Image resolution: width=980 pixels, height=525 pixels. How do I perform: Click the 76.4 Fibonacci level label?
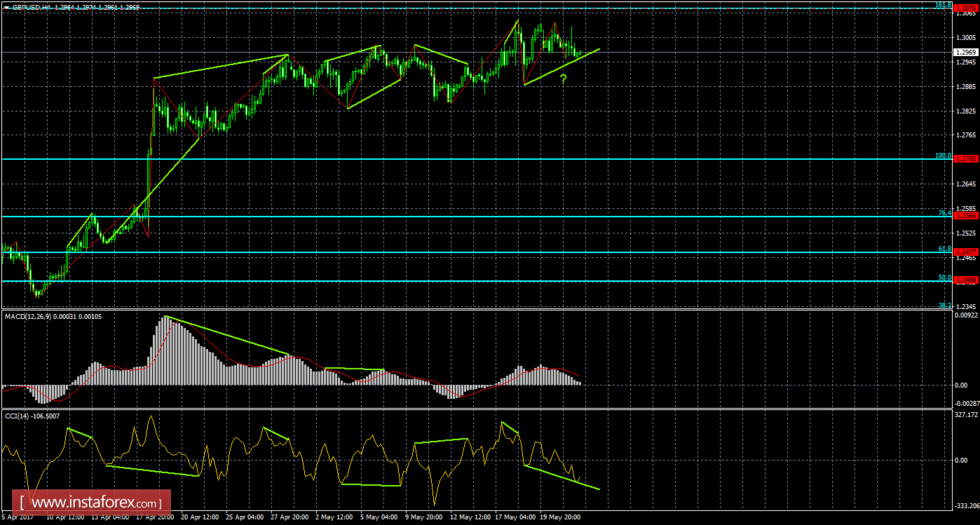(x=944, y=212)
